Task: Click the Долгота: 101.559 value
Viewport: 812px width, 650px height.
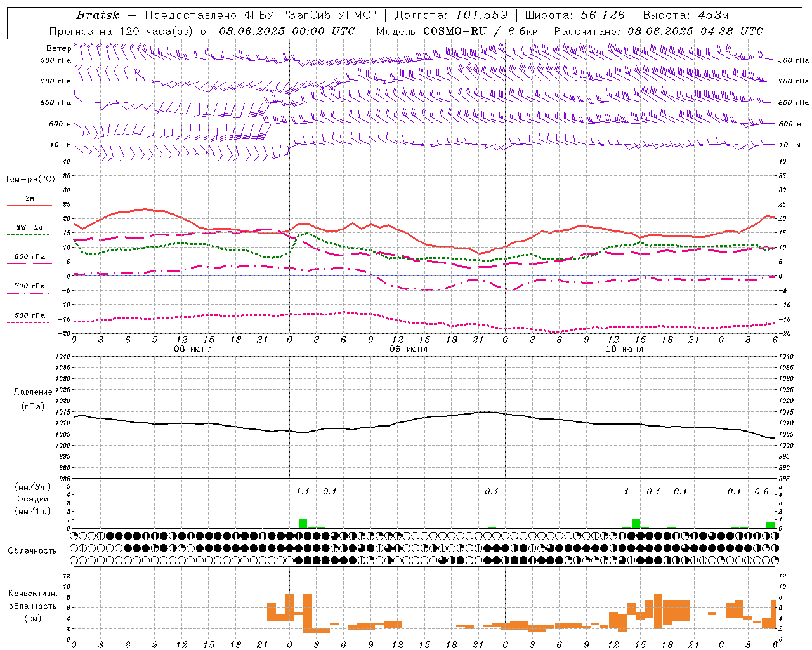Action: [451, 15]
